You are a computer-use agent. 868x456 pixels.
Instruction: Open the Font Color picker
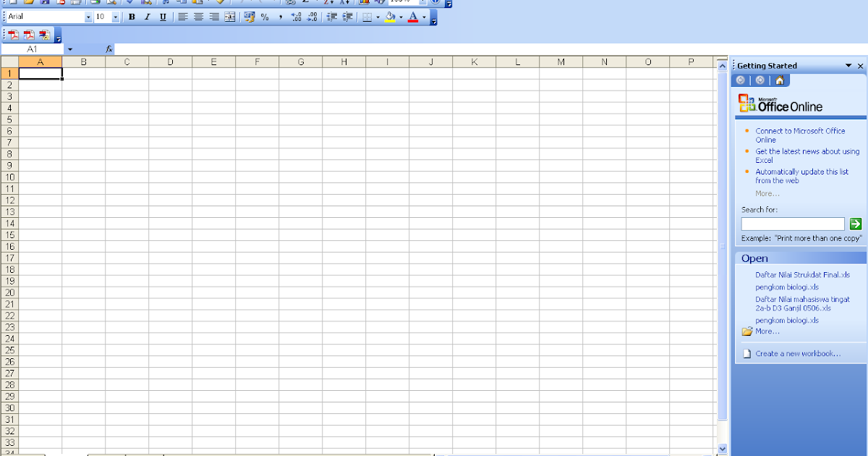(422, 17)
